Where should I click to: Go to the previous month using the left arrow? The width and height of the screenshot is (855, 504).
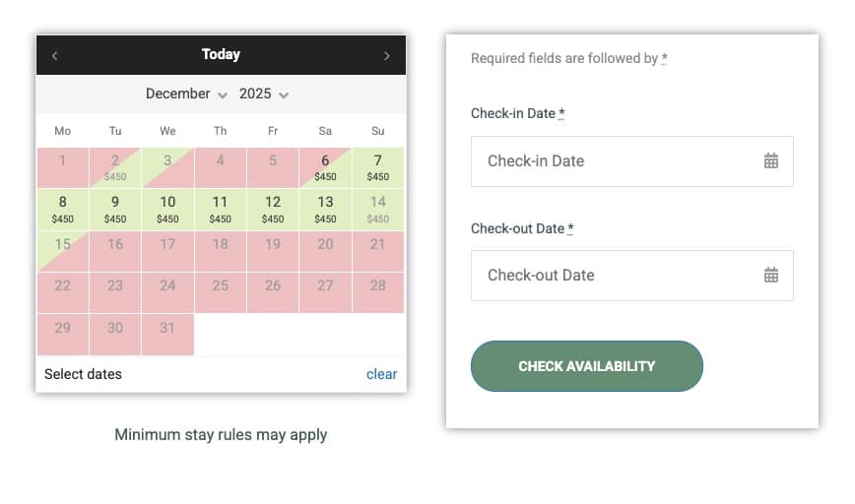(54, 56)
